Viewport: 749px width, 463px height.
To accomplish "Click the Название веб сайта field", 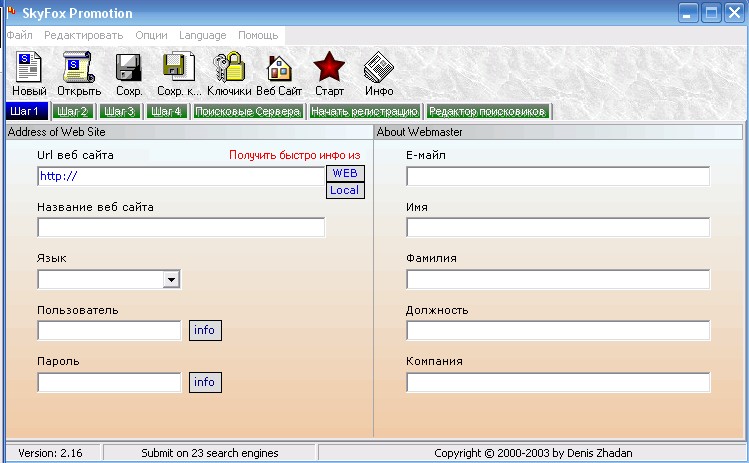I will pyautogui.click(x=181, y=227).
